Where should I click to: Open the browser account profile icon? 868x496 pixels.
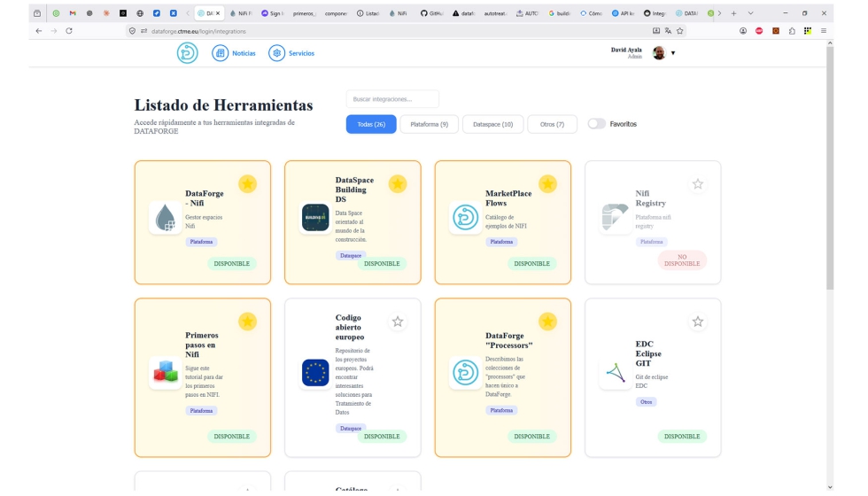click(x=743, y=31)
